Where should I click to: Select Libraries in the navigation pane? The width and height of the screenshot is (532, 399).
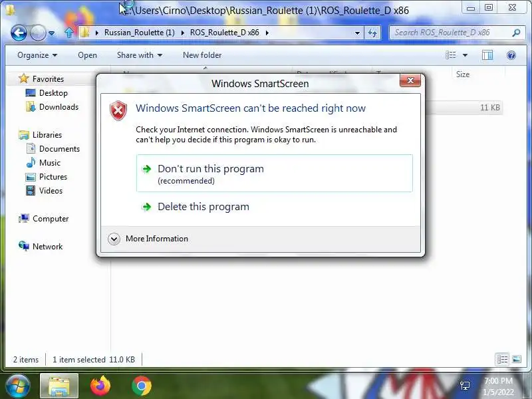pyautogui.click(x=47, y=135)
